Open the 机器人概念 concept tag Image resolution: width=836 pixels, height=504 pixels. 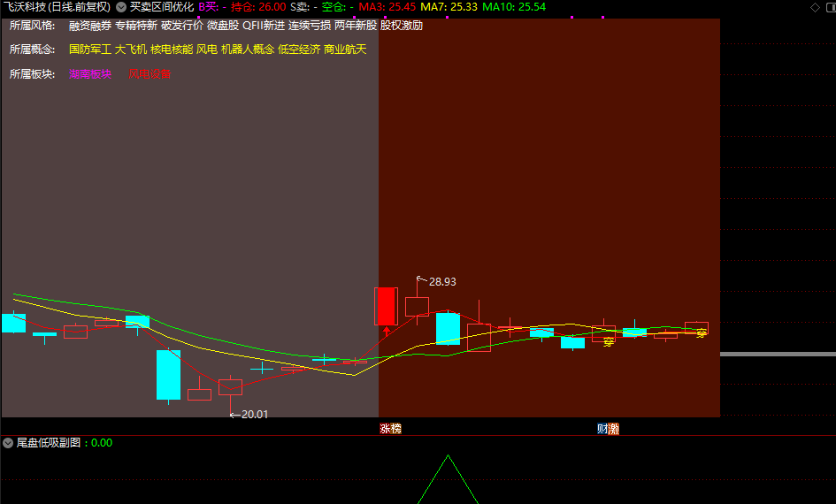248,50
